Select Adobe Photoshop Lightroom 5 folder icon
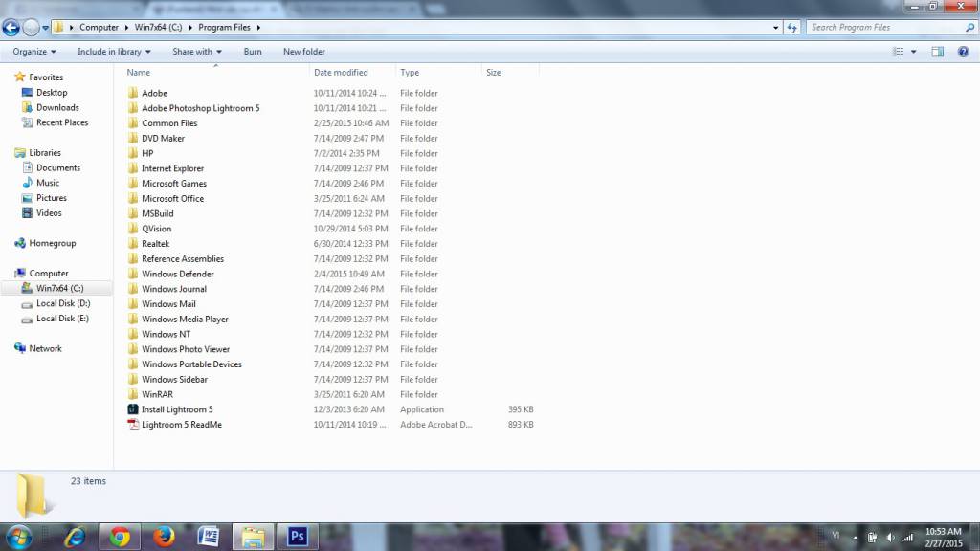This screenshot has height=551, width=980. coord(132,108)
